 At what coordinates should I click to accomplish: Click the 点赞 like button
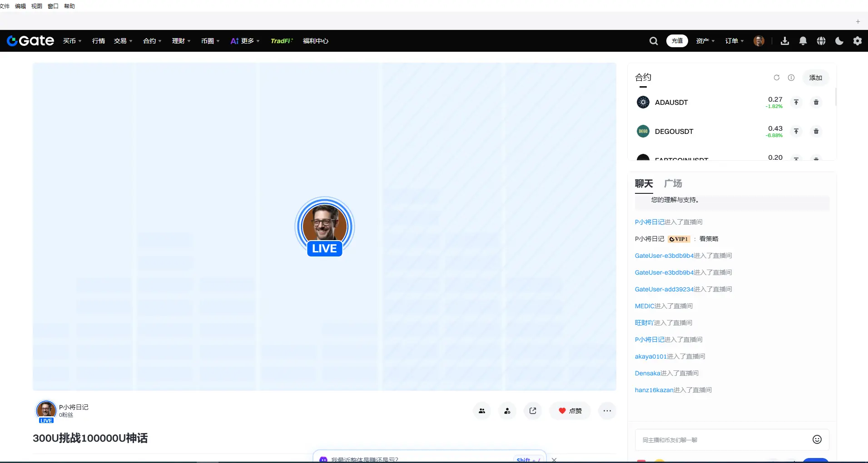pos(570,411)
